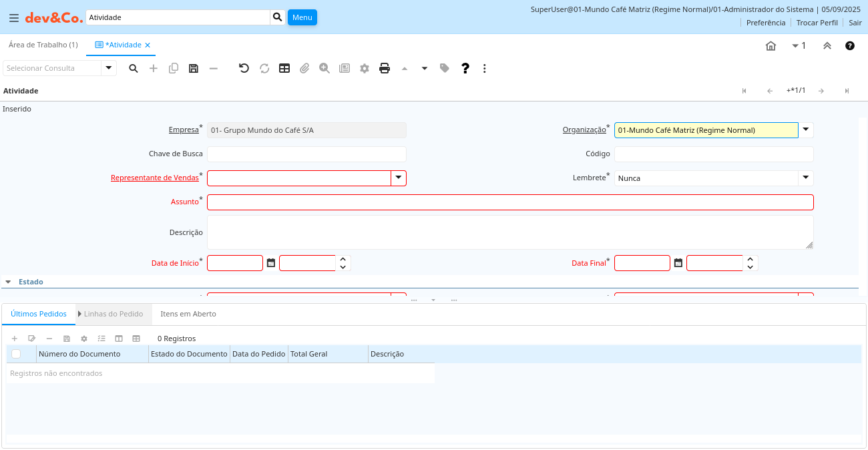The image size is (868, 450).
Task: Click into the Assunto text field
Action: tap(510, 202)
